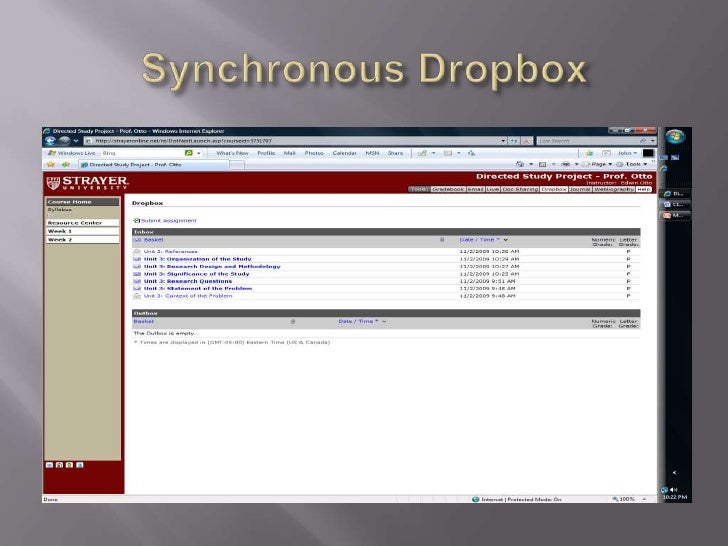The height and width of the screenshot is (546, 728).
Task: Click the strayeronline.net address bar
Action: click(296, 141)
